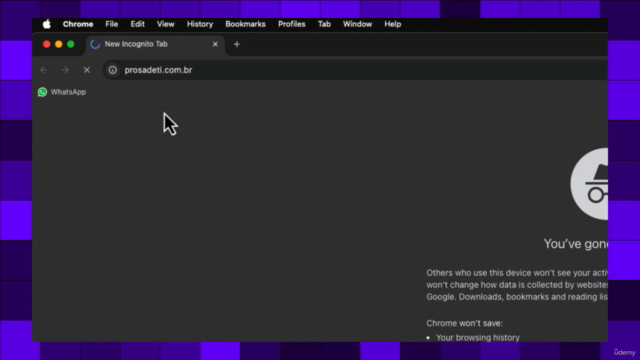Open the WhatsApp bookmark
Viewport: 640px width, 360px height.
tap(62, 92)
